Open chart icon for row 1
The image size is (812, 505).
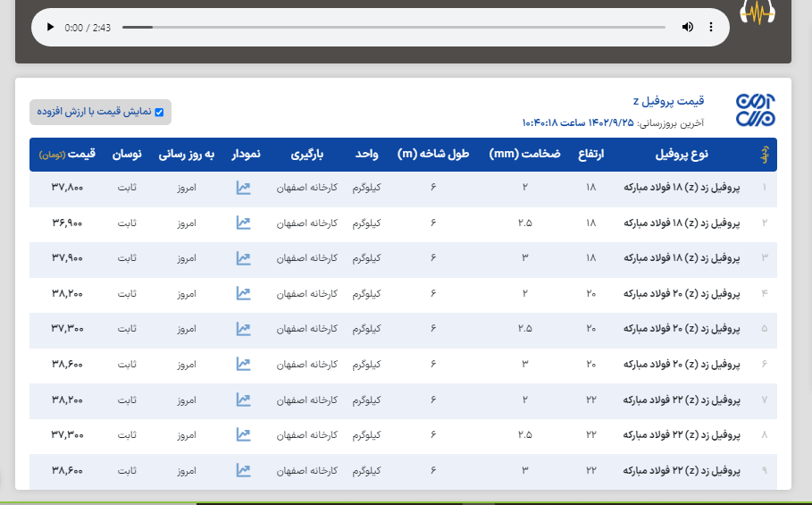[x=243, y=188]
